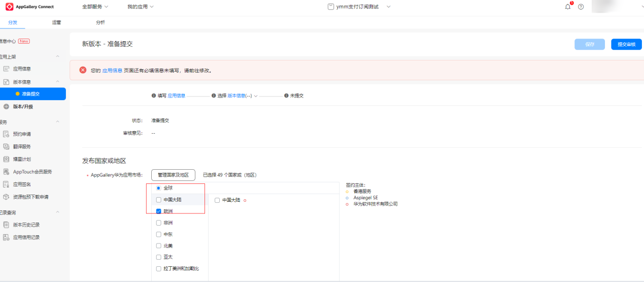Click the 香港服务 signing entity text
The width and height of the screenshot is (644, 282).
(362, 192)
